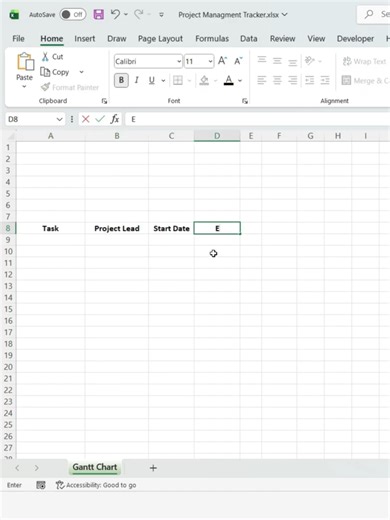Viewport: 390px width, 520px height.
Task: Click the Bottom Align icon
Action: click(293, 62)
